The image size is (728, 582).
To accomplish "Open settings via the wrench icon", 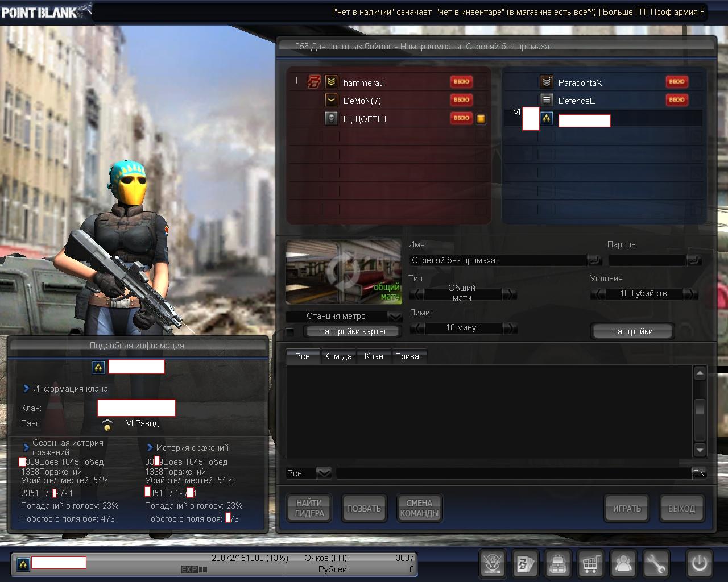I will click(x=656, y=564).
